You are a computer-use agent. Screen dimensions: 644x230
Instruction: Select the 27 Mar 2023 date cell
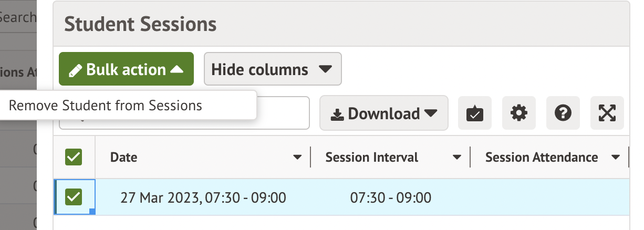[x=203, y=197]
